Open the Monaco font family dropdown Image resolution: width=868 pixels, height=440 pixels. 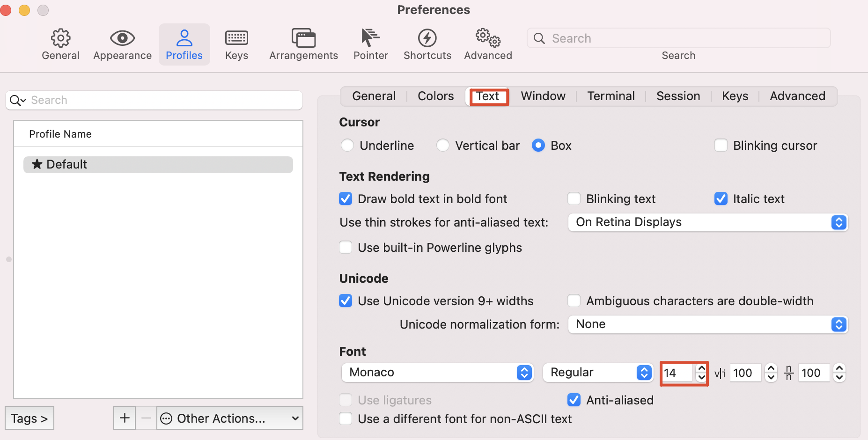point(437,373)
